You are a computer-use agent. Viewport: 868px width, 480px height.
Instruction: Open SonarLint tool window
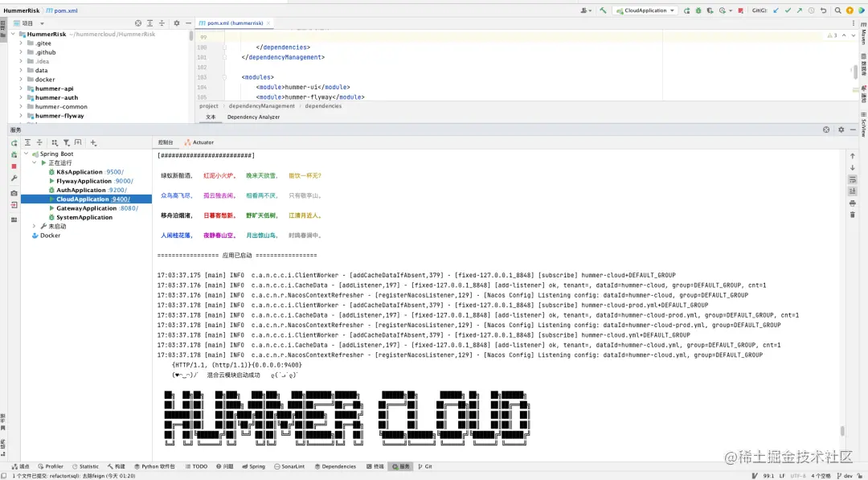click(289, 466)
